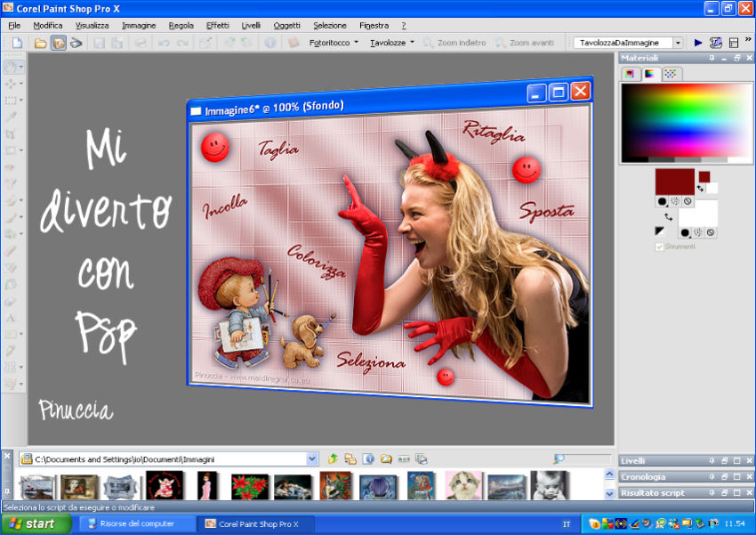Click the browser thumbnails scroll down arrow

(609, 493)
